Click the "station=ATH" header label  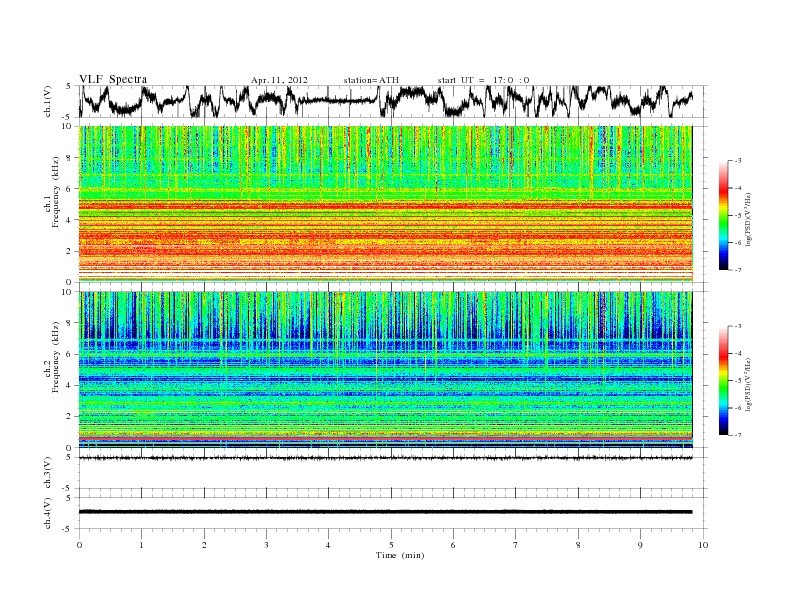click(371, 80)
